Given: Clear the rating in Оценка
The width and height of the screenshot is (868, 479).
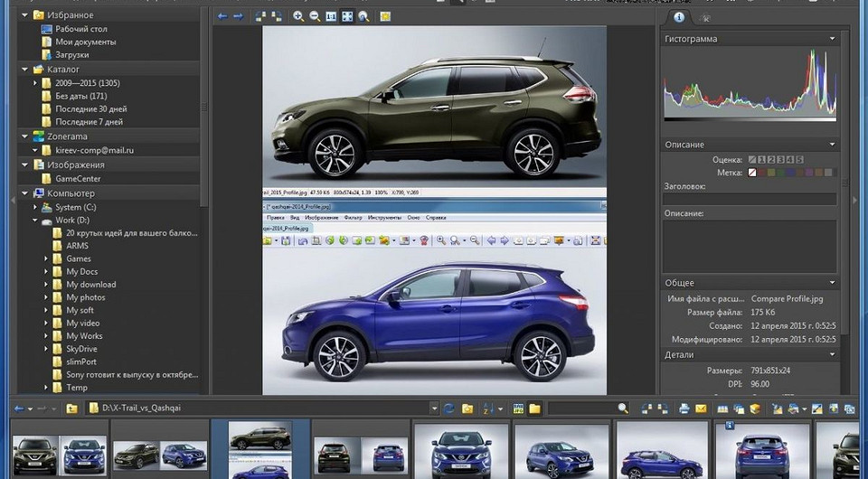Looking at the screenshot, I should (752, 160).
